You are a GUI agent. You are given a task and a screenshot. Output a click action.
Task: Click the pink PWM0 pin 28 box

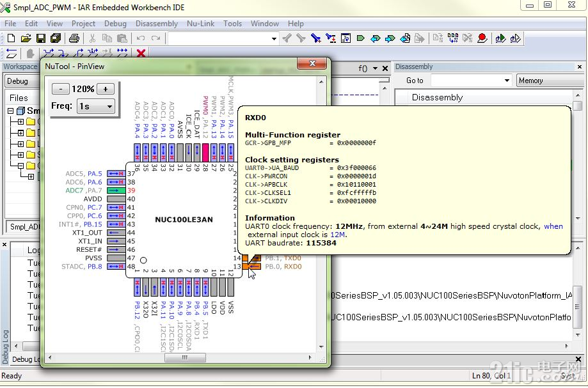[205, 153]
